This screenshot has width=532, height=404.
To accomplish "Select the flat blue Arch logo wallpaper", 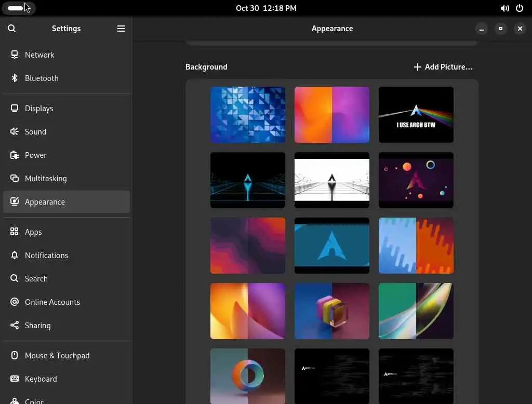I will (332, 246).
